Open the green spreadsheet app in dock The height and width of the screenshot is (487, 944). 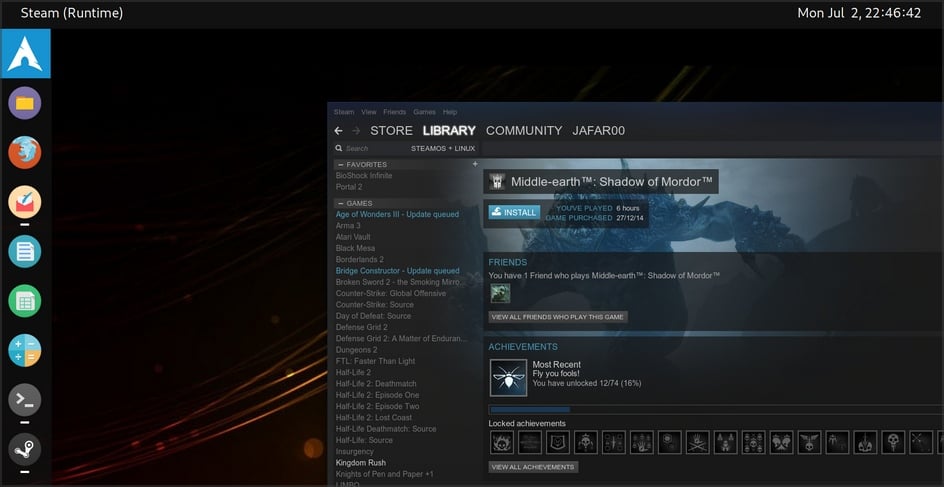[25, 301]
